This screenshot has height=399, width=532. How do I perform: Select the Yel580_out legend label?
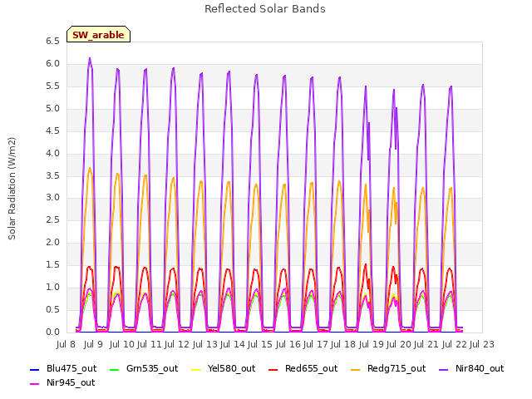231,368
